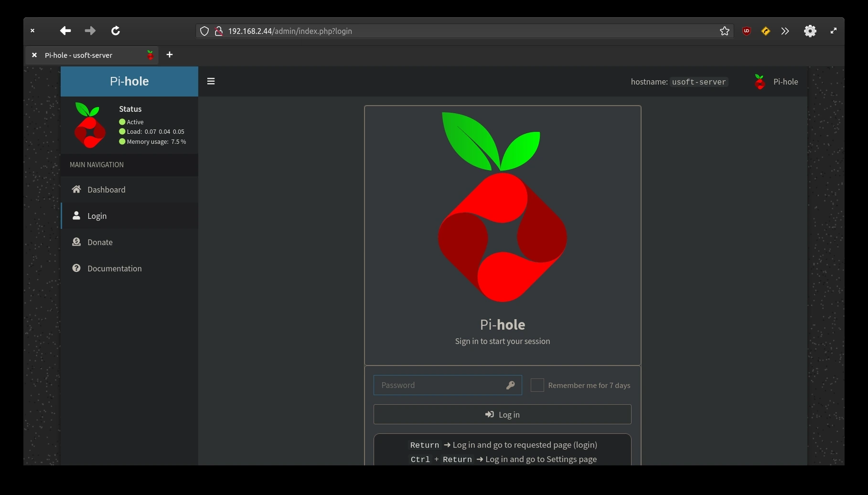Open the Documentation navigation item
868x495 pixels.
129,269
